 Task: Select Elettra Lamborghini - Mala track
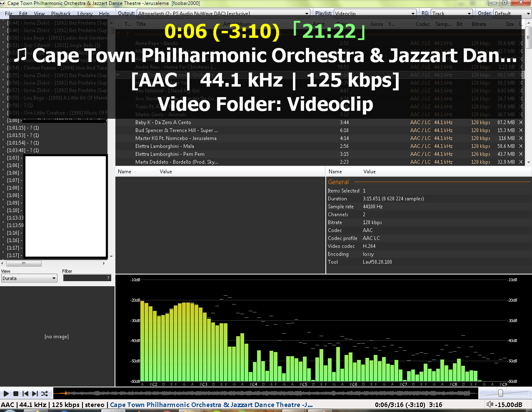[x=165, y=146]
